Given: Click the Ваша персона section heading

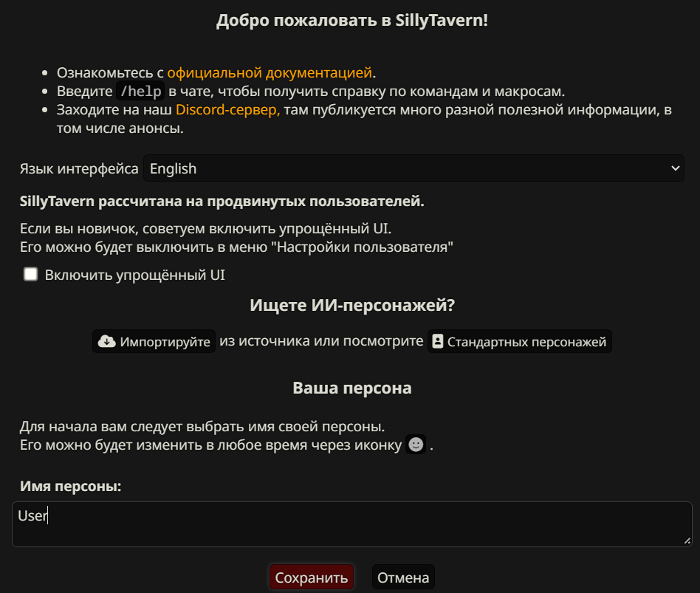Looking at the screenshot, I should (352, 387).
